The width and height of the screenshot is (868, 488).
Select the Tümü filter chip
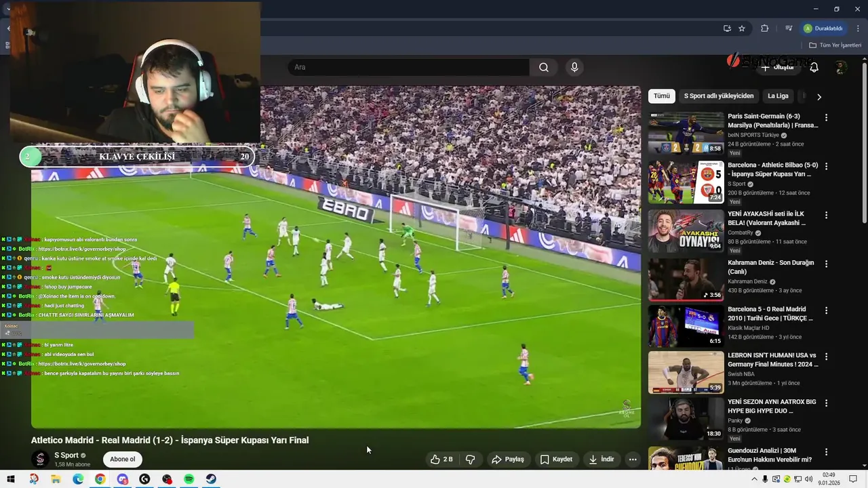coord(661,96)
